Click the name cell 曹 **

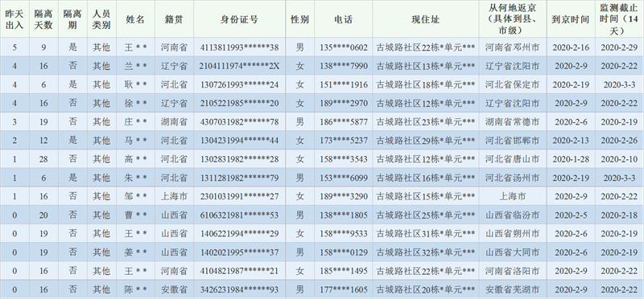[135, 215]
